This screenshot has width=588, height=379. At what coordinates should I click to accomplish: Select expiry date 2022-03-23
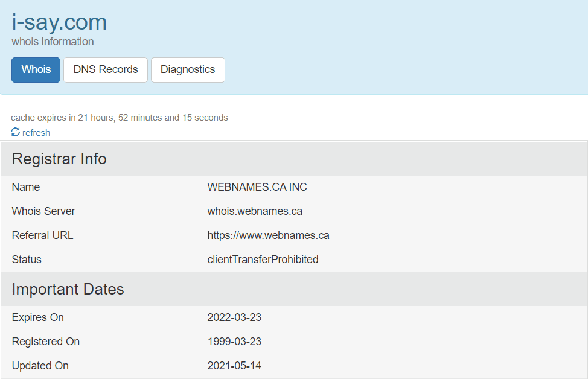pos(234,317)
